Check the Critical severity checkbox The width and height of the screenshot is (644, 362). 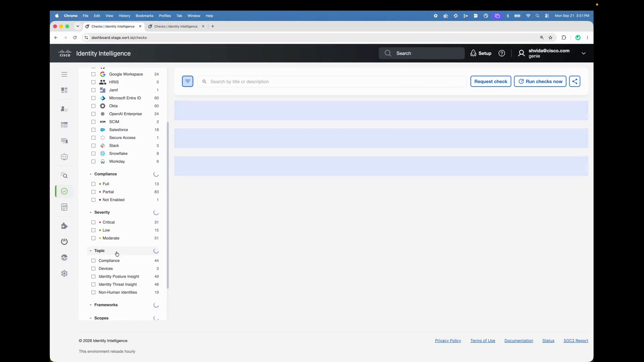click(x=93, y=222)
